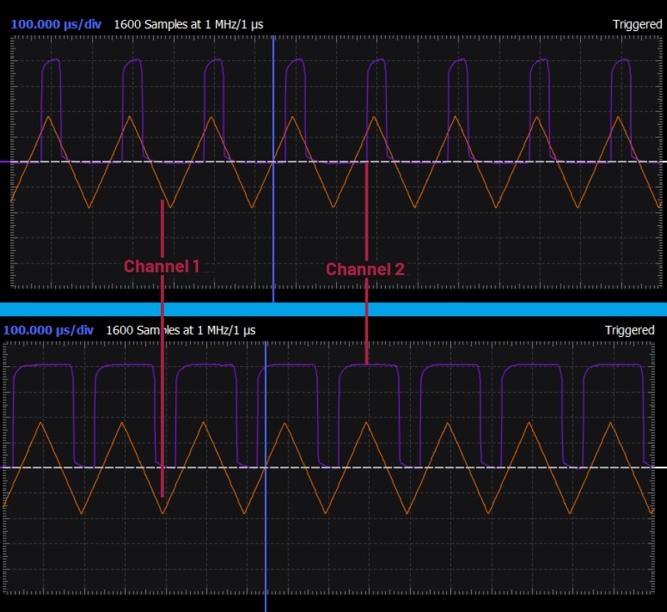Image resolution: width=667 pixels, height=612 pixels.
Task: Click the Channel 2 annotation label
Action: [365, 269]
